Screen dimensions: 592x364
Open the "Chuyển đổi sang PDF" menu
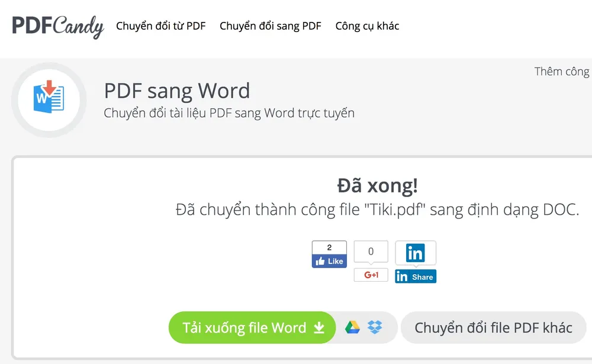[270, 26]
